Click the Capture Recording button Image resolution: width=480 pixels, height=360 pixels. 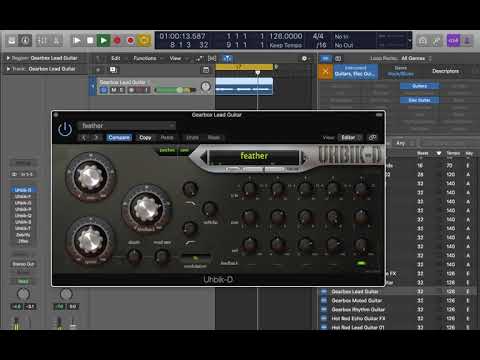coord(130,41)
